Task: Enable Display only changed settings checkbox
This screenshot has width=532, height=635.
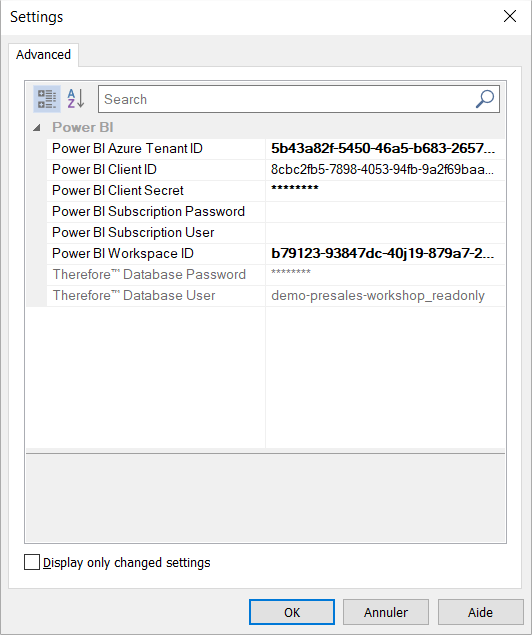Action: pyautogui.click(x=32, y=563)
